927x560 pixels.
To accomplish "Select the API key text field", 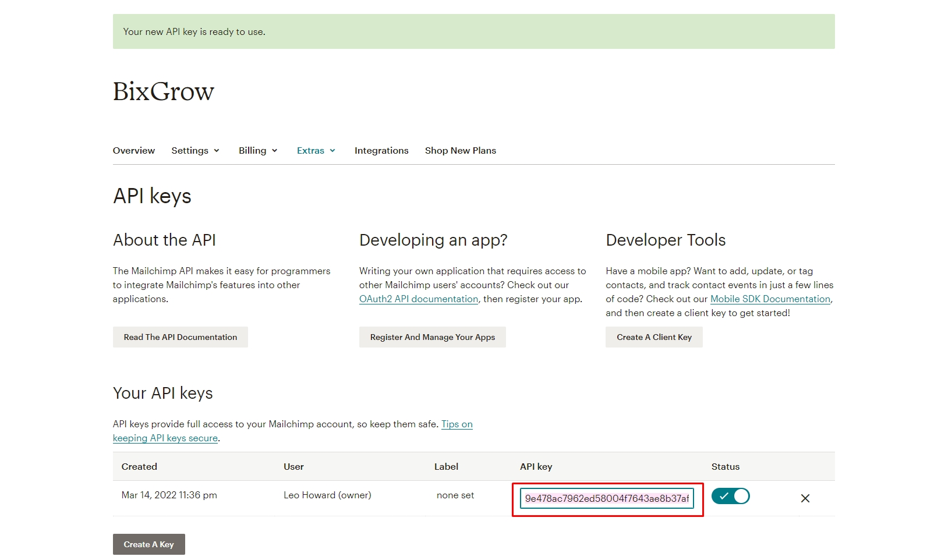I will (x=607, y=498).
